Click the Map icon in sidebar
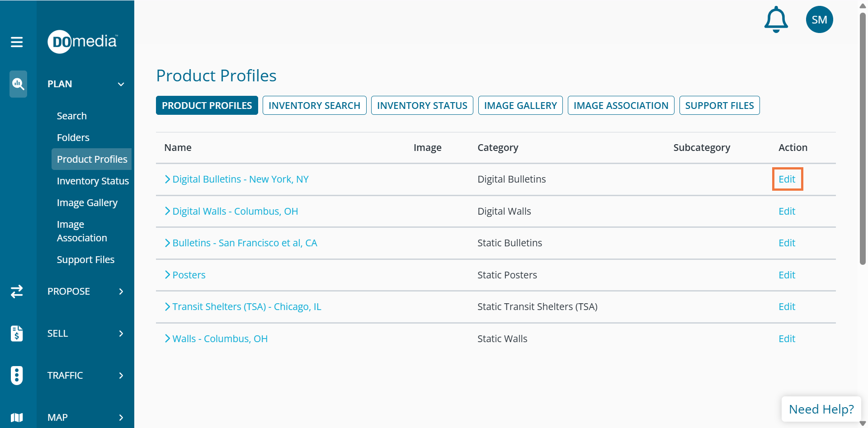This screenshot has width=868, height=428. point(17,417)
